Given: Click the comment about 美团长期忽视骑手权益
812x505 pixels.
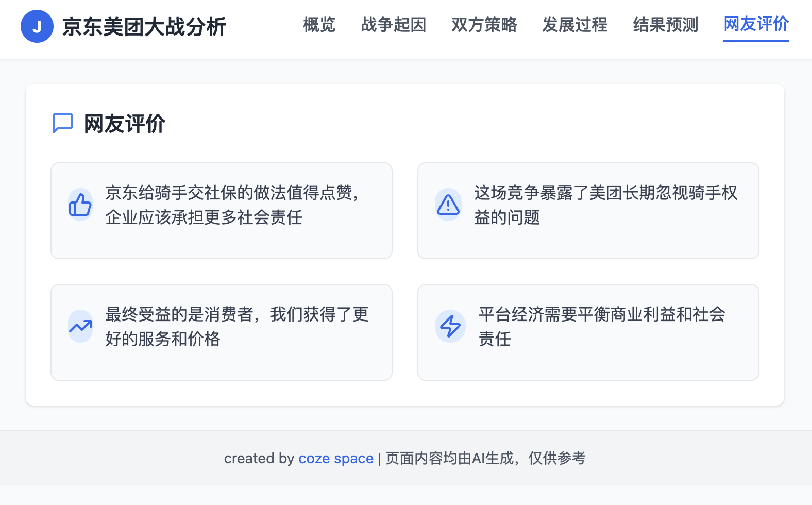Looking at the screenshot, I should point(605,205).
